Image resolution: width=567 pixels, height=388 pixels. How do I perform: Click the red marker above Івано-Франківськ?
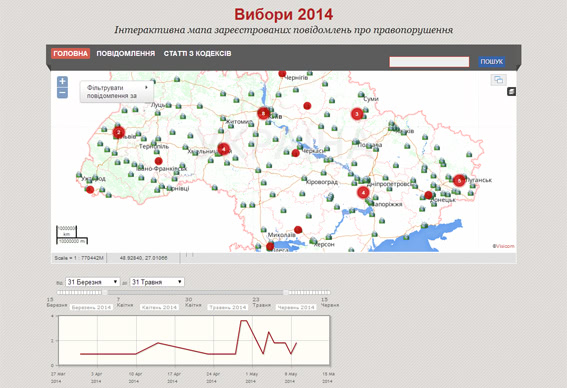point(158,161)
